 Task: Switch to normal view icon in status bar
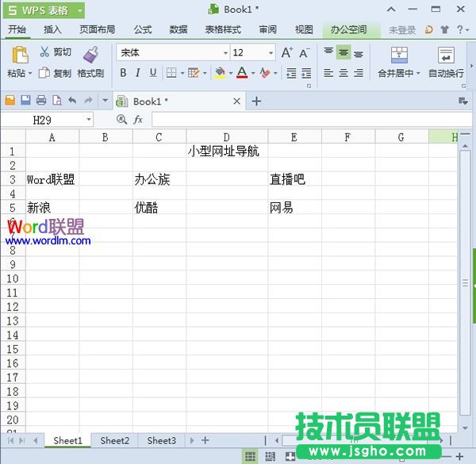[x=250, y=456]
